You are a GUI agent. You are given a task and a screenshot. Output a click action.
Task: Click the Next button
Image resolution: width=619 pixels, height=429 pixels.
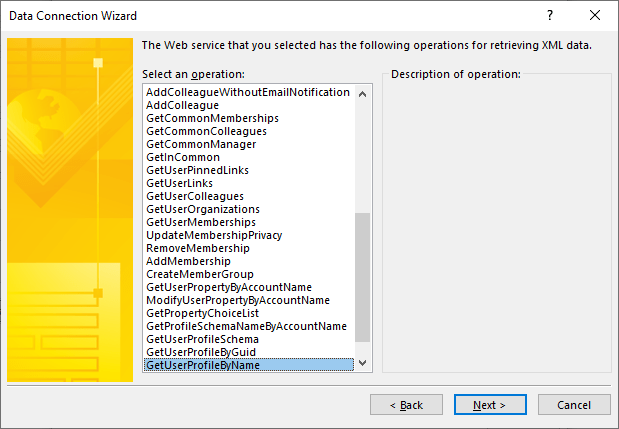click(490, 405)
